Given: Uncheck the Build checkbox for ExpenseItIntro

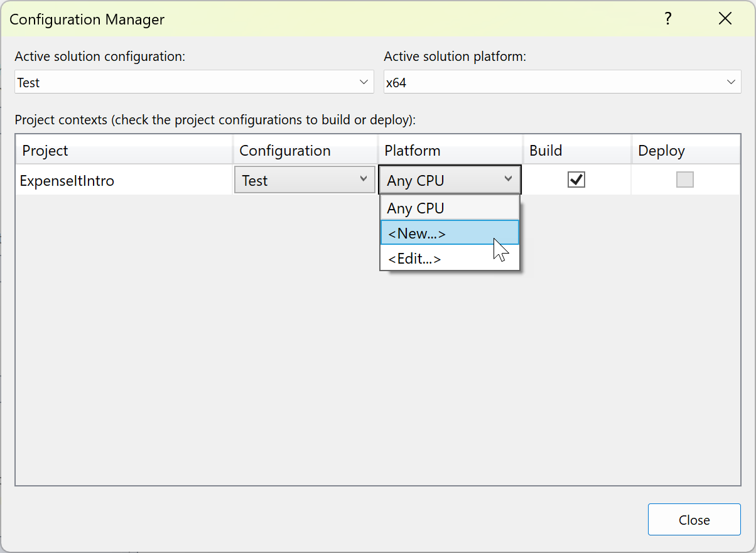Looking at the screenshot, I should pos(576,180).
